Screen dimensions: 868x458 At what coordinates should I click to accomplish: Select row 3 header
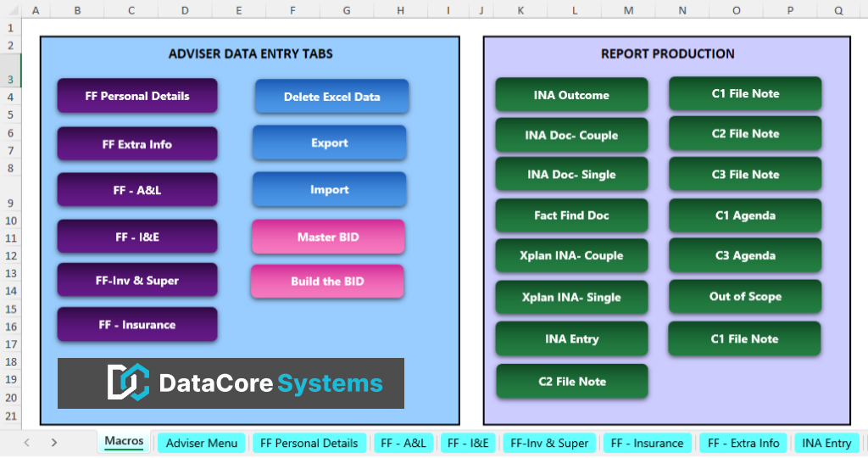[10, 71]
